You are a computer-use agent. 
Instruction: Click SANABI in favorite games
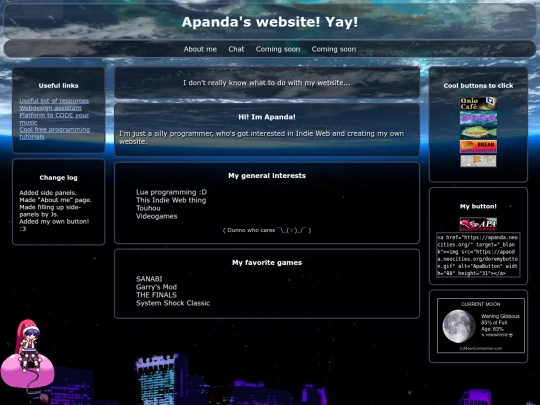(149, 279)
